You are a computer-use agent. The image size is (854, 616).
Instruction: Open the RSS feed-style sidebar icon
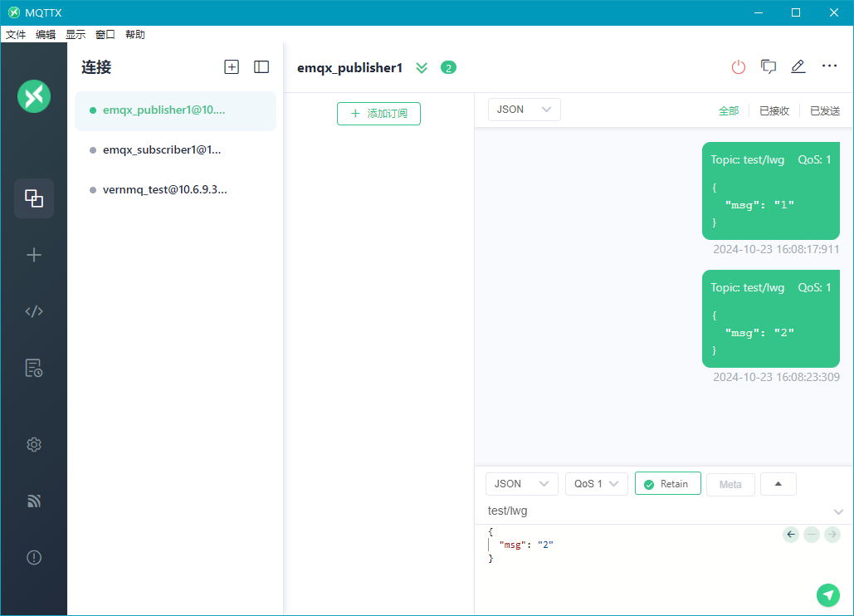(34, 501)
